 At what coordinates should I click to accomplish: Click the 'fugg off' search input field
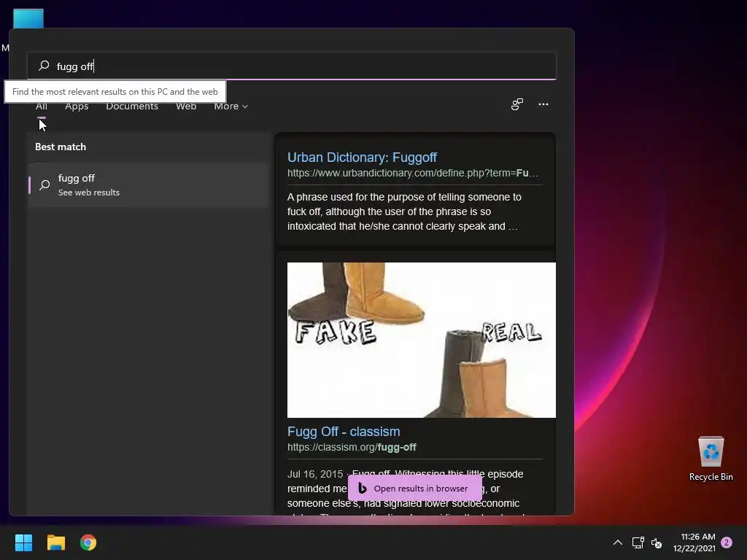292,66
